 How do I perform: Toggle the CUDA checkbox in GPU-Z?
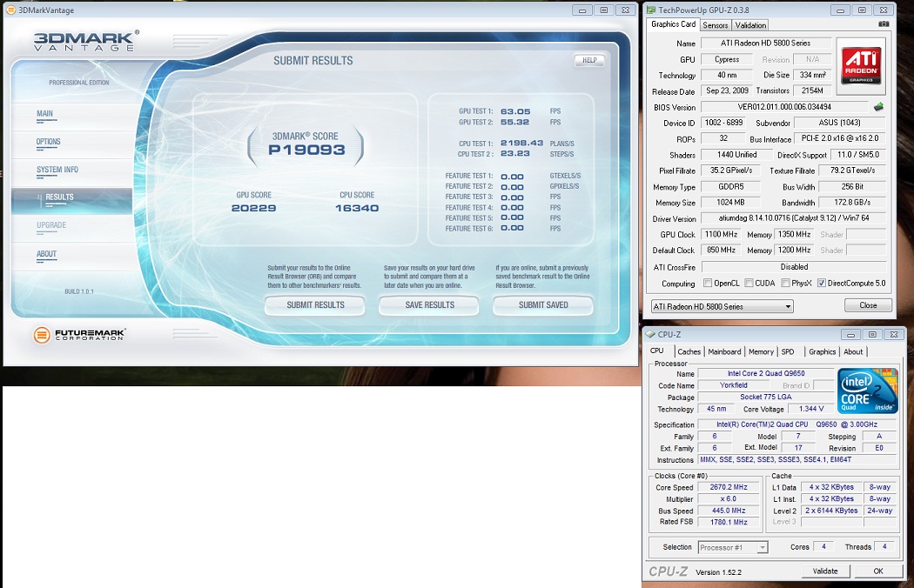tap(749, 284)
